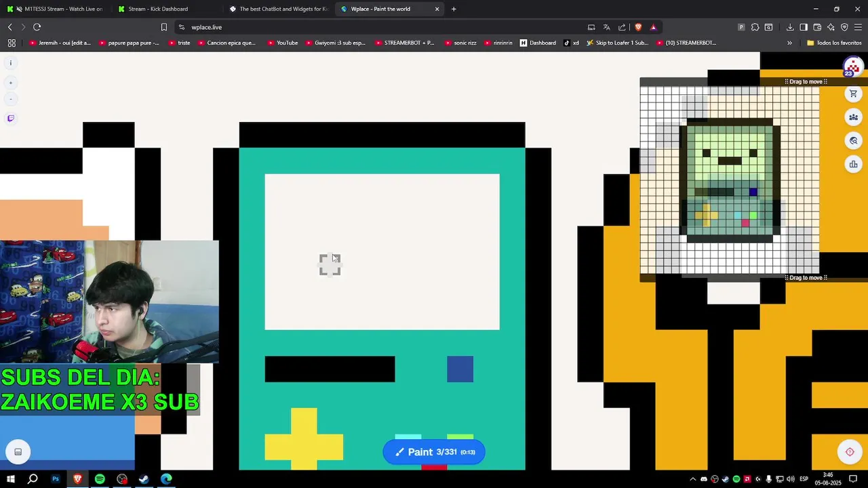Open Gwiyomi :3 sub esp bookmark
Screen dimensions: 868x488
click(336, 43)
